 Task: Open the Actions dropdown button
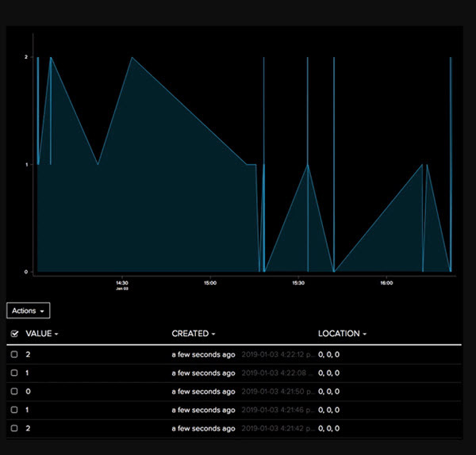point(29,311)
